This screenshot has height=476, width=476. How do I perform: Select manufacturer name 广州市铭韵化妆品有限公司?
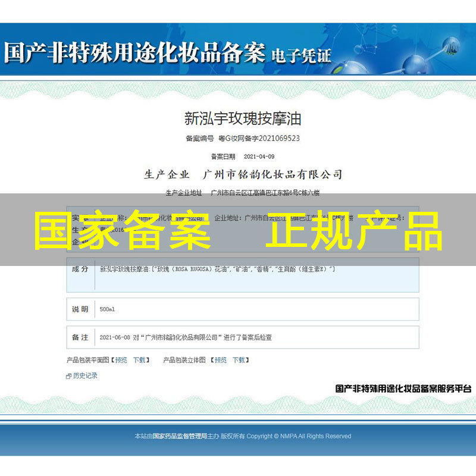pos(273,174)
